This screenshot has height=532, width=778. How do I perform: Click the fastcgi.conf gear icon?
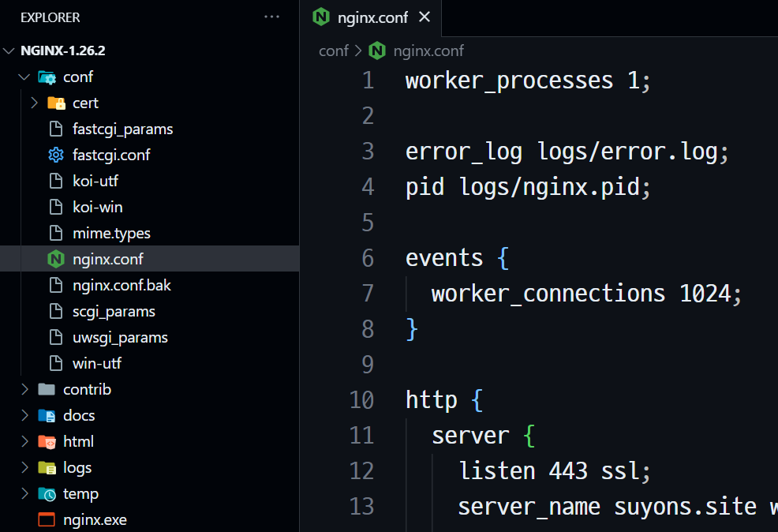pos(56,155)
